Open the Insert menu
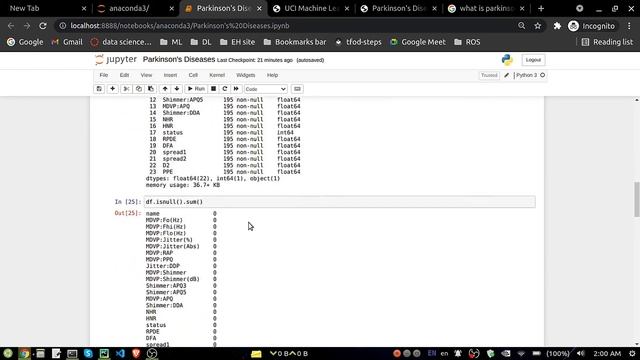This screenshot has width=640, height=360. click(170, 75)
